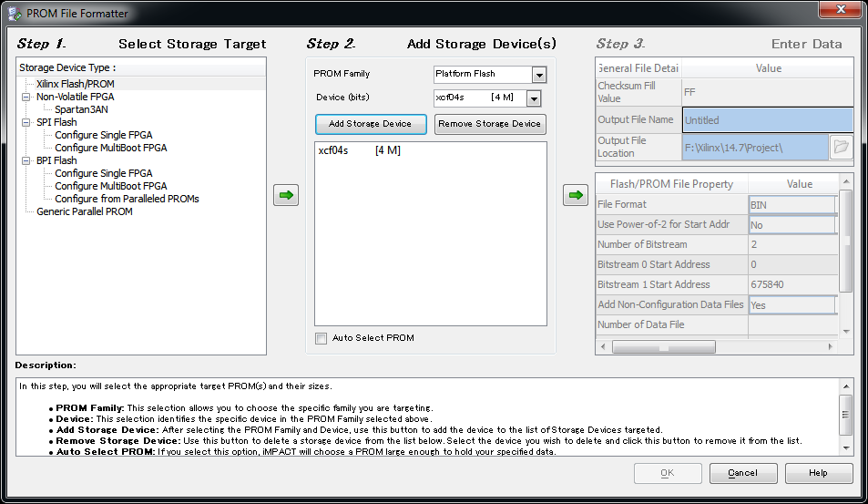Collapse the BPI Flash tree node
868x504 pixels.
(x=26, y=160)
